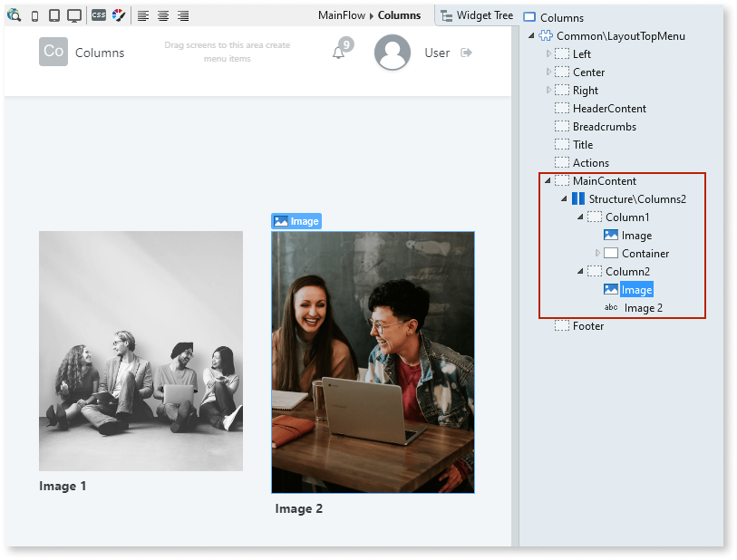The height and width of the screenshot is (560, 737).
Task: Click the Co logo button
Action: coord(53,52)
